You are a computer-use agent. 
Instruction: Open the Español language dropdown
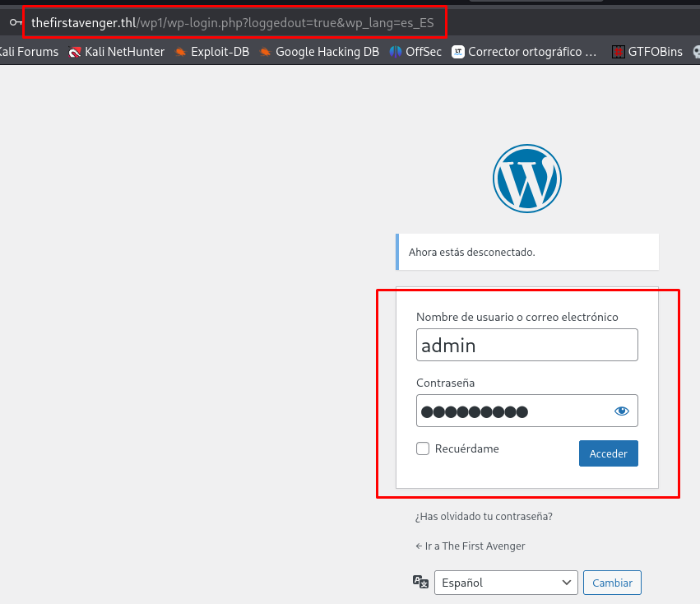pos(506,583)
